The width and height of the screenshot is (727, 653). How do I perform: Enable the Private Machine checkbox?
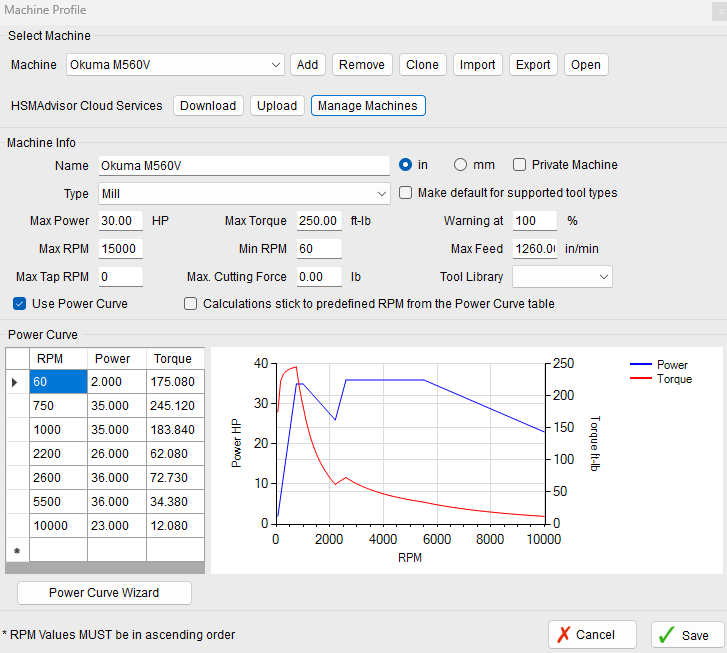[519, 165]
